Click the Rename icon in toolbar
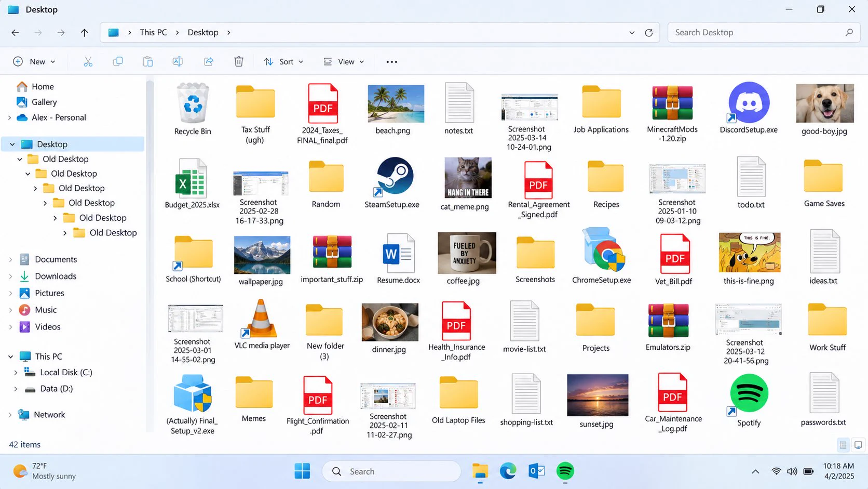Viewport: 868px width, 489px height. point(178,62)
